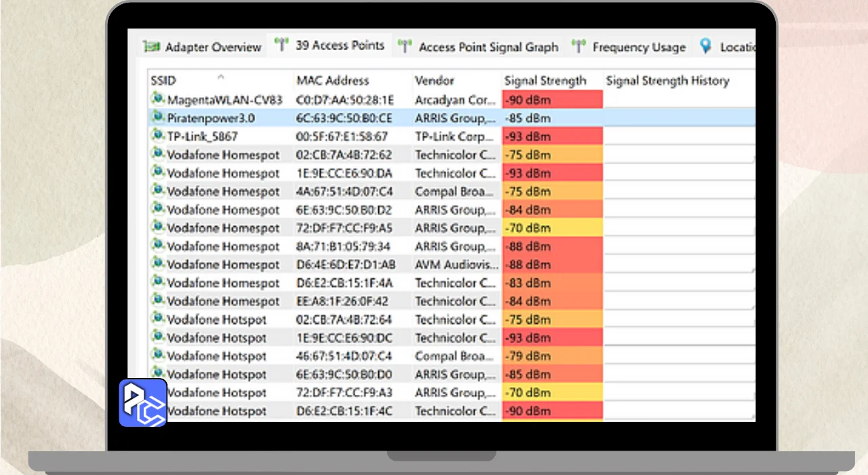Click the AVM Audiovis... vendor cell
868x475 pixels.
[456, 265]
